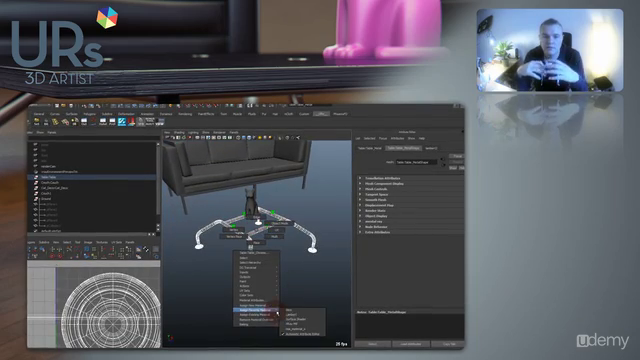This screenshot has width=640, height=360.
Task: Open the Polygons shelf tab
Action: (x=89, y=114)
